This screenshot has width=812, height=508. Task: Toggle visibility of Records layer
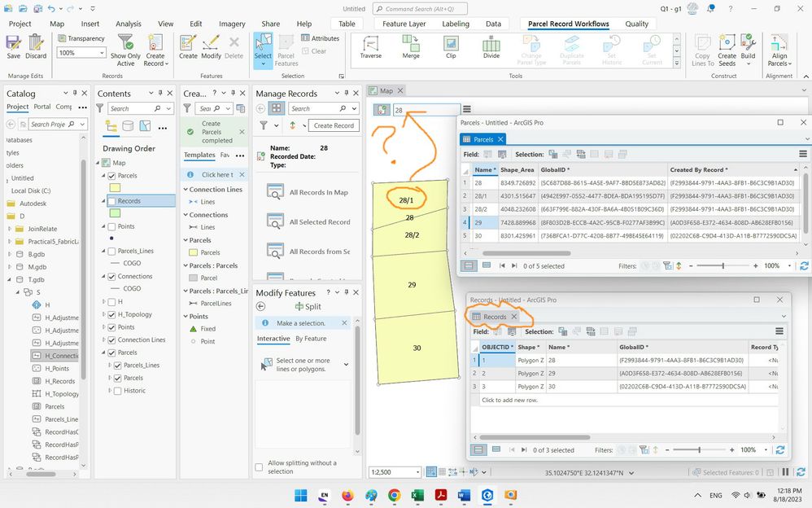click(111, 201)
